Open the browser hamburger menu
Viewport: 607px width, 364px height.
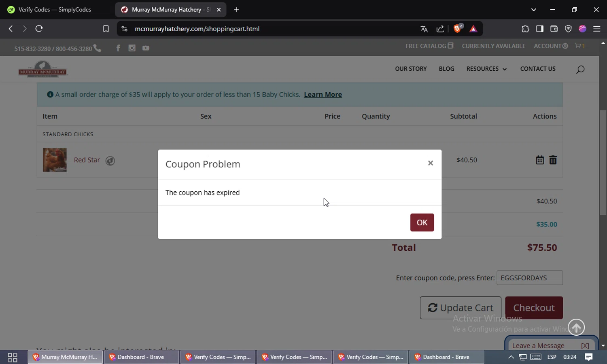(597, 29)
